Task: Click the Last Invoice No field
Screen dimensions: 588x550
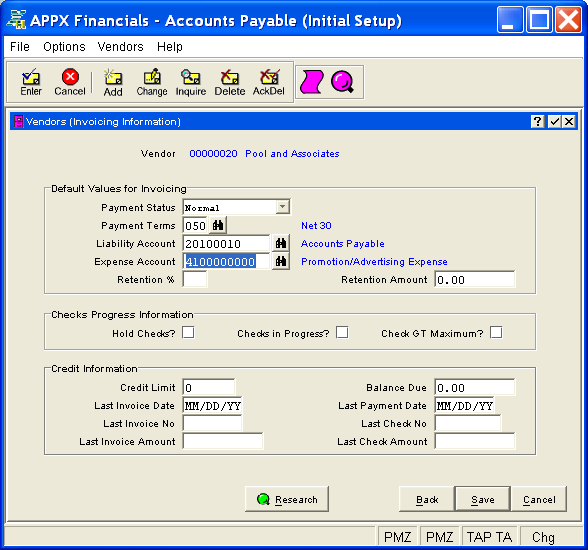Action: 212,423
